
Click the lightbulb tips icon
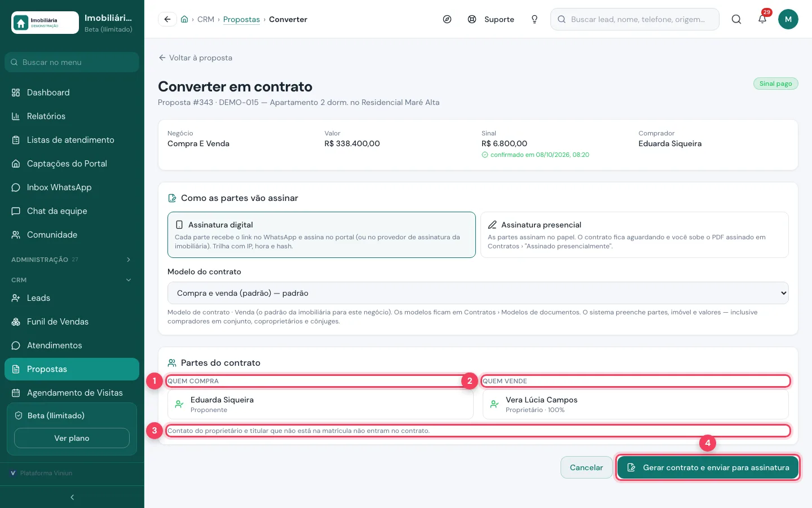coord(535,19)
